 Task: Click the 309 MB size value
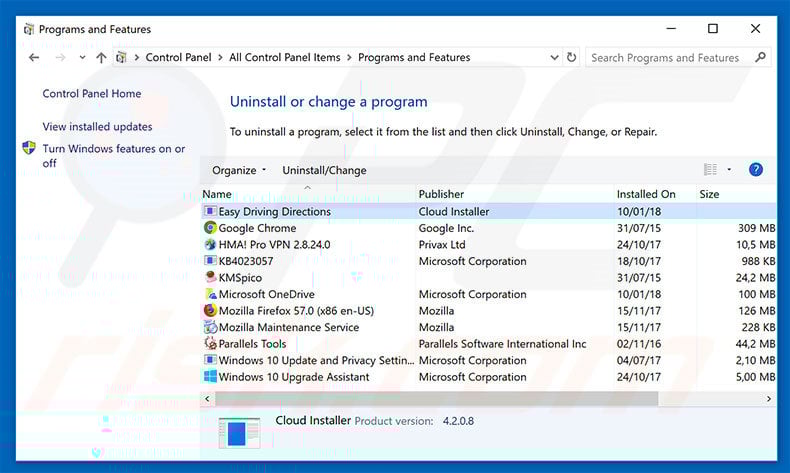tap(757, 228)
